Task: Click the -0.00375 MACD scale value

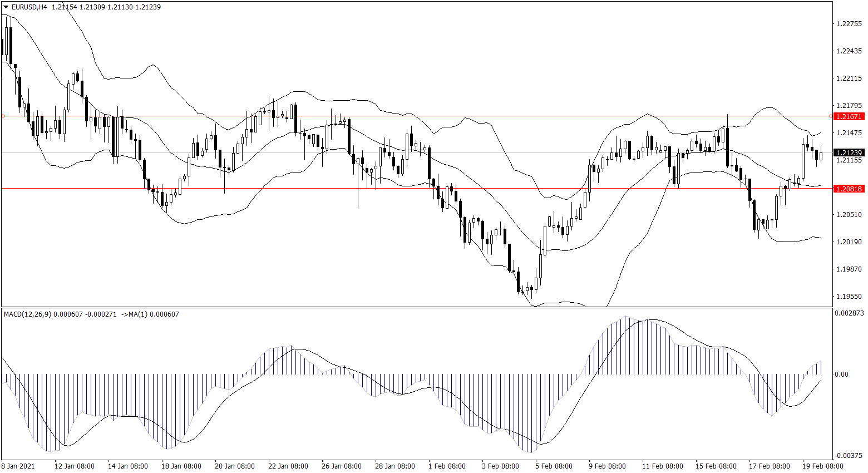Action: [x=850, y=456]
